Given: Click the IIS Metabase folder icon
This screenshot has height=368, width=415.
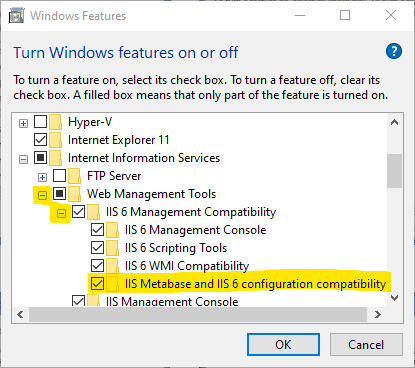Looking at the screenshot, I should point(112,284).
